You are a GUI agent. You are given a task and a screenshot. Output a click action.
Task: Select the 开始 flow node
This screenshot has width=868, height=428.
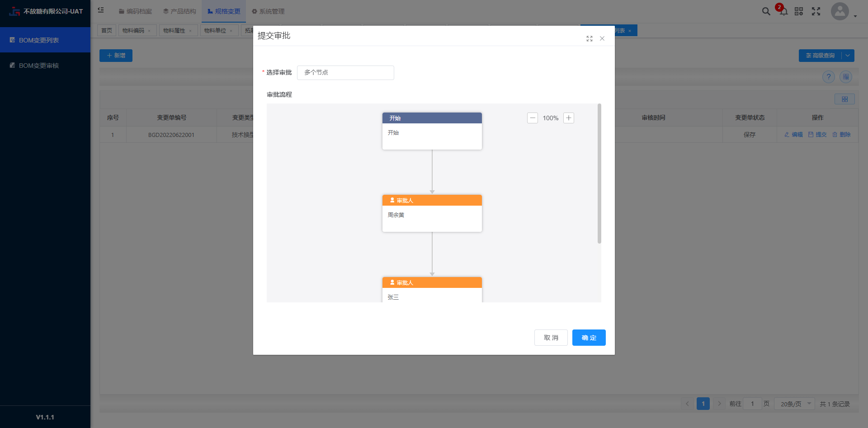432,131
